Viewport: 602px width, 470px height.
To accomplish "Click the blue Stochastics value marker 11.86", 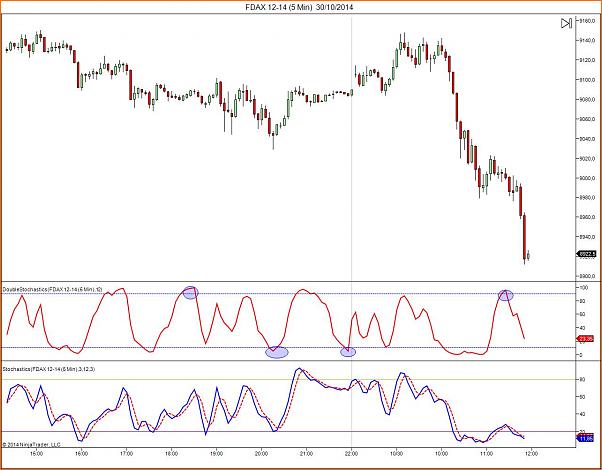I will pos(586,438).
